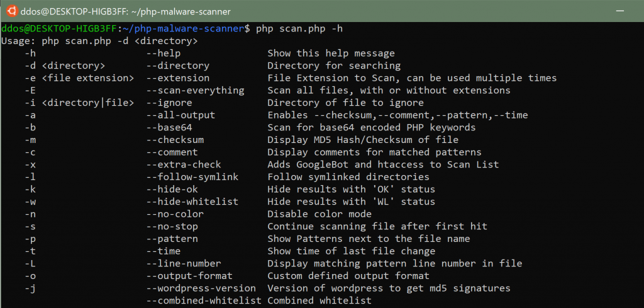
Task: Click the '--directory' option text
Action: click(x=178, y=66)
